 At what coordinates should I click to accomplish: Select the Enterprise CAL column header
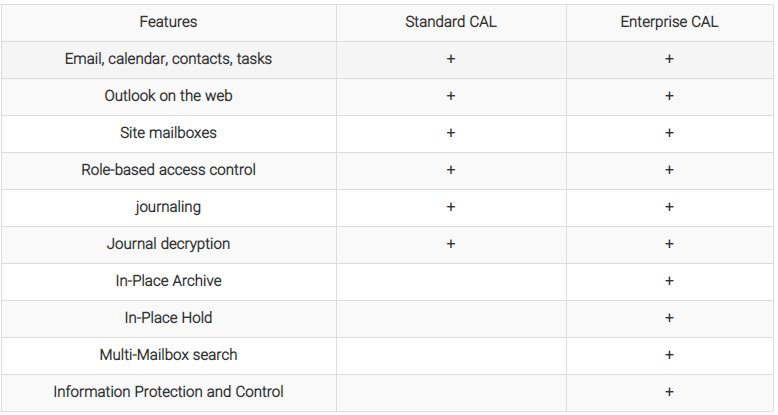pyautogui.click(x=669, y=22)
